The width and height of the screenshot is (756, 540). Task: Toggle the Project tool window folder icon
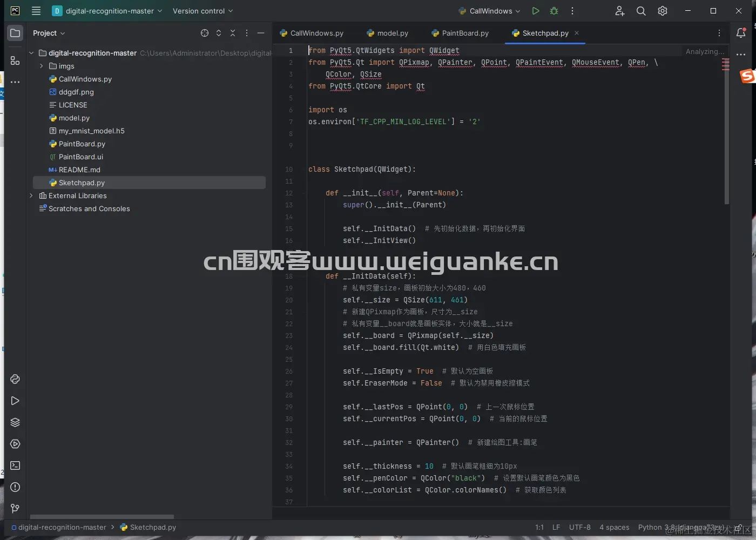pyautogui.click(x=15, y=33)
